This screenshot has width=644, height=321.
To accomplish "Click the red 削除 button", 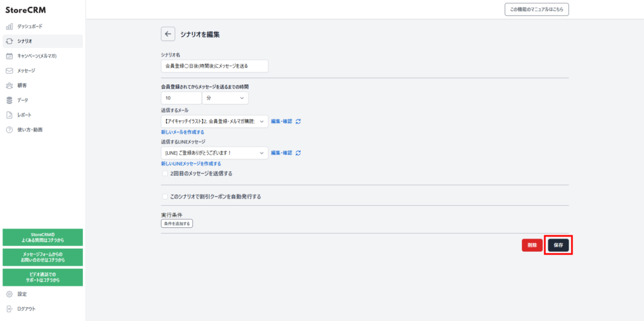I will (x=532, y=245).
